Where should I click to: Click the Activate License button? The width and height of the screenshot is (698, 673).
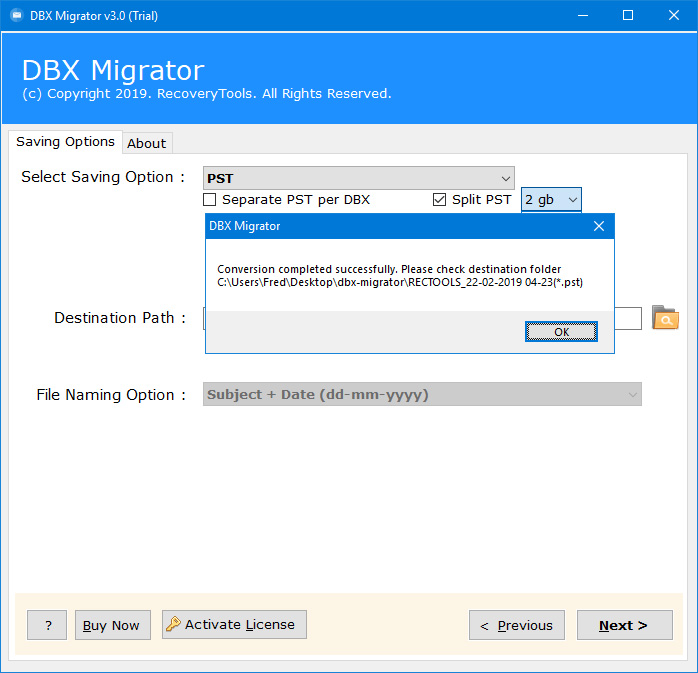click(x=234, y=624)
